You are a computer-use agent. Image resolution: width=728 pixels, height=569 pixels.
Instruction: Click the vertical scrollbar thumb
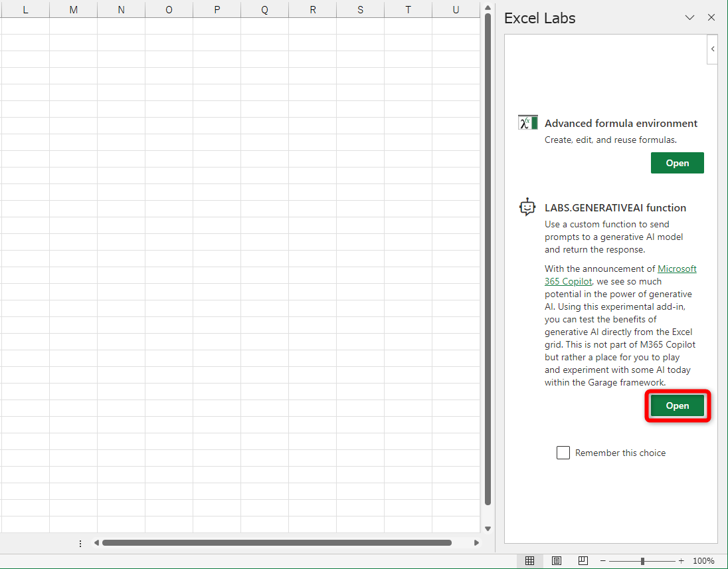point(488,259)
